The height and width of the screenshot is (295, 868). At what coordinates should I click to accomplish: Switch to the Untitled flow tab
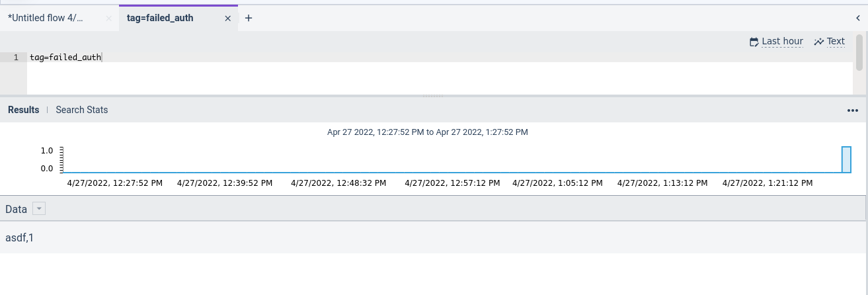(46, 19)
